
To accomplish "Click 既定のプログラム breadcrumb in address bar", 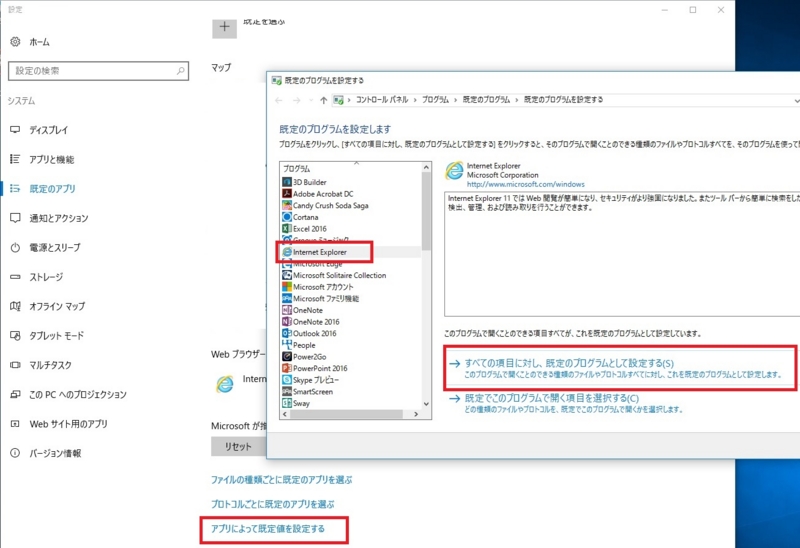I will tap(486, 100).
